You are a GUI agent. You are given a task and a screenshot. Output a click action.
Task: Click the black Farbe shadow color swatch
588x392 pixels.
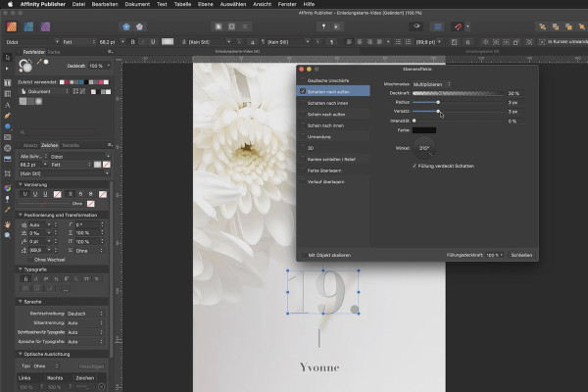(x=424, y=130)
